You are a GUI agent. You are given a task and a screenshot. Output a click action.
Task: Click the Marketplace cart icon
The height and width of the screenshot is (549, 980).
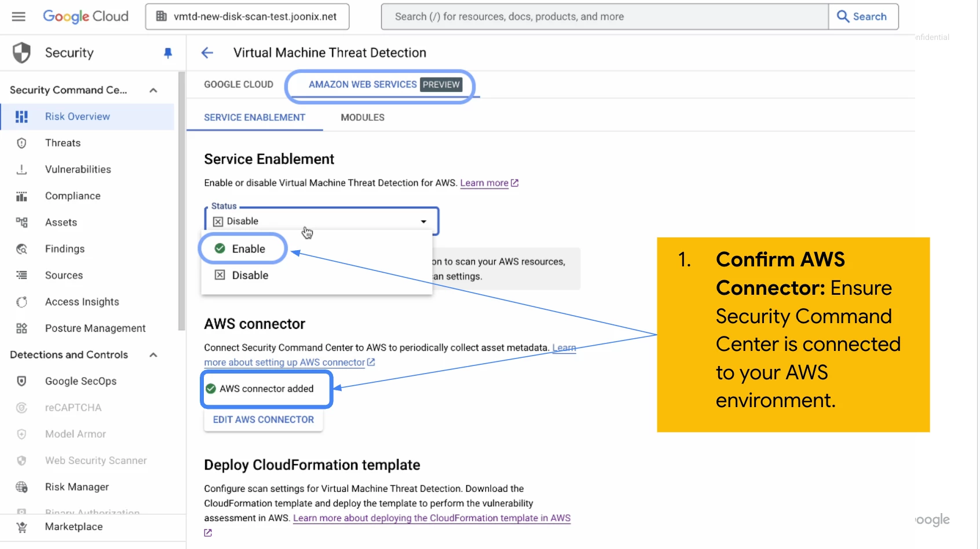coord(21,527)
